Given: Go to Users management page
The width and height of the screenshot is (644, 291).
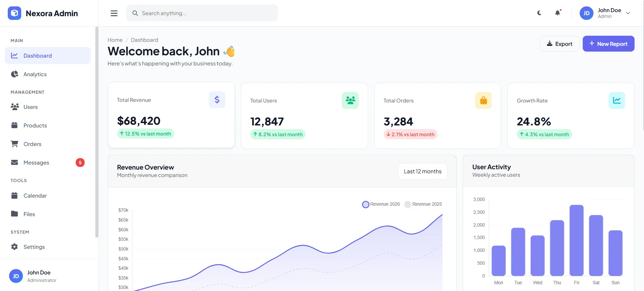Looking at the screenshot, I should pyautogui.click(x=47, y=107).
